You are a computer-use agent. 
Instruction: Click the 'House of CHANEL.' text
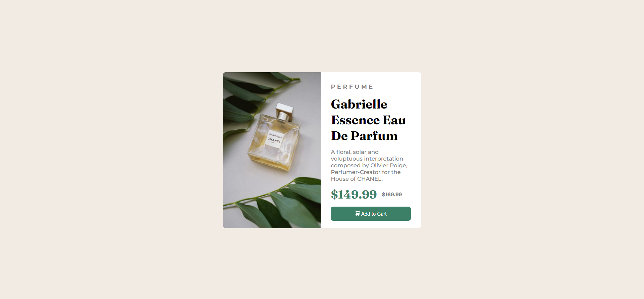coord(357,179)
